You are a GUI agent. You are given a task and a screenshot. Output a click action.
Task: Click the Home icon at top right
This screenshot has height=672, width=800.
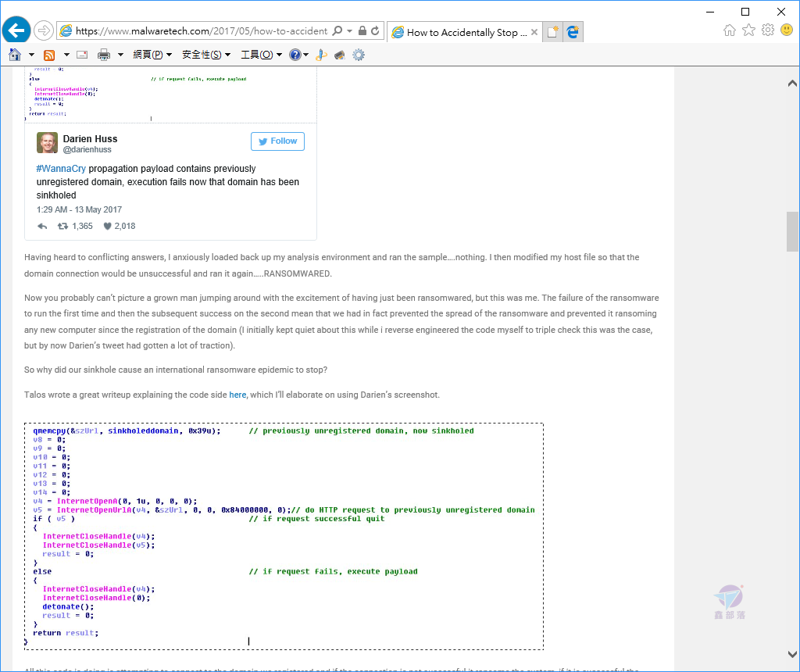(x=730, y=30)
